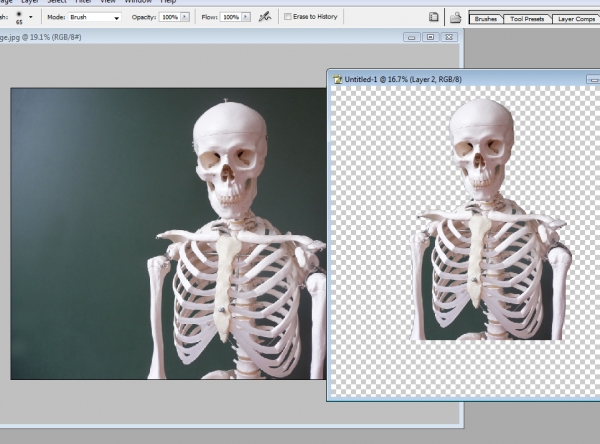Image resolution: width=600 pixels, height=444 pixels.
Task: Click the Untitled-1 @ 16.7% title text
Action: (403, 79)
